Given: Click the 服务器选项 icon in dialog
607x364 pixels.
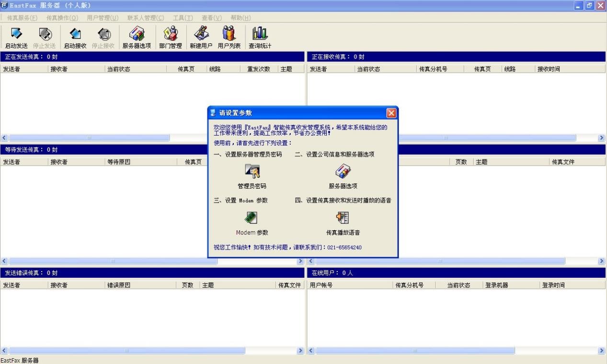Looking at the screenshot, I should (343, 171).
